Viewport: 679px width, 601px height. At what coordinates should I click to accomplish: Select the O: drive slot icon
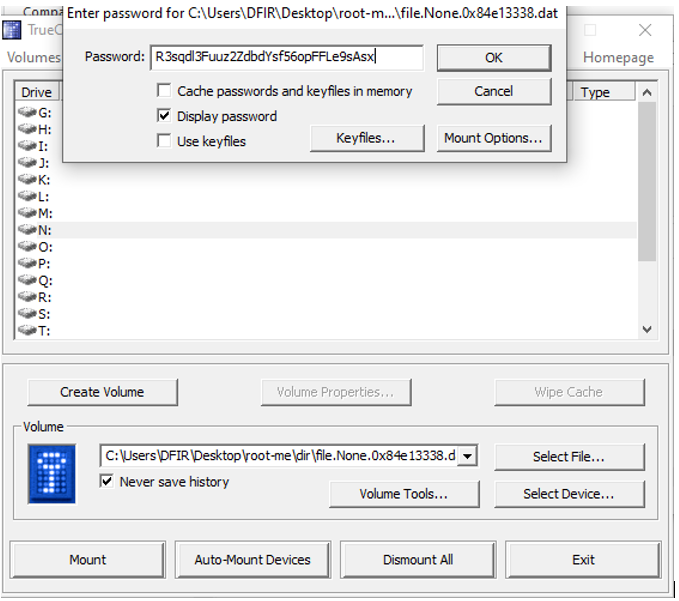pyautogui.click(x=27, y=247)
